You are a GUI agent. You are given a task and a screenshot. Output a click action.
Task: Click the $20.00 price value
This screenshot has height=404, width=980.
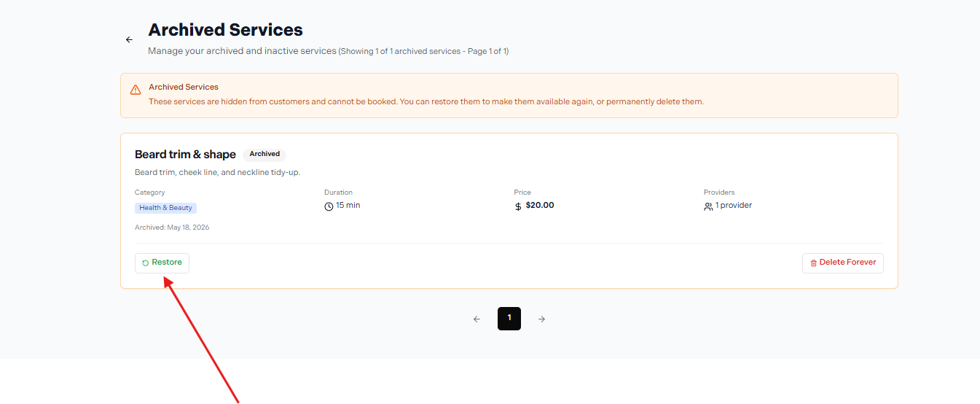(540, 206)
